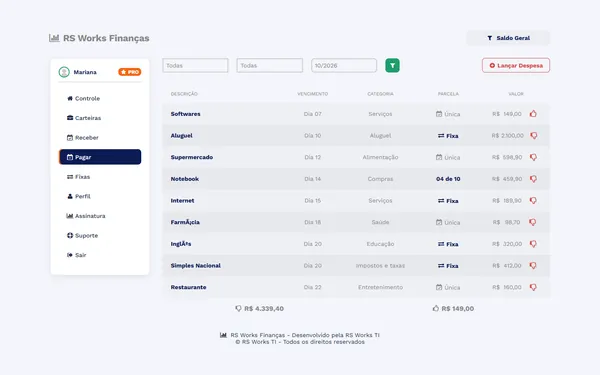Click calendar icon in Softwares parcela cell
The height and width of the screenshot is (375, 600).
coord(439,114)
